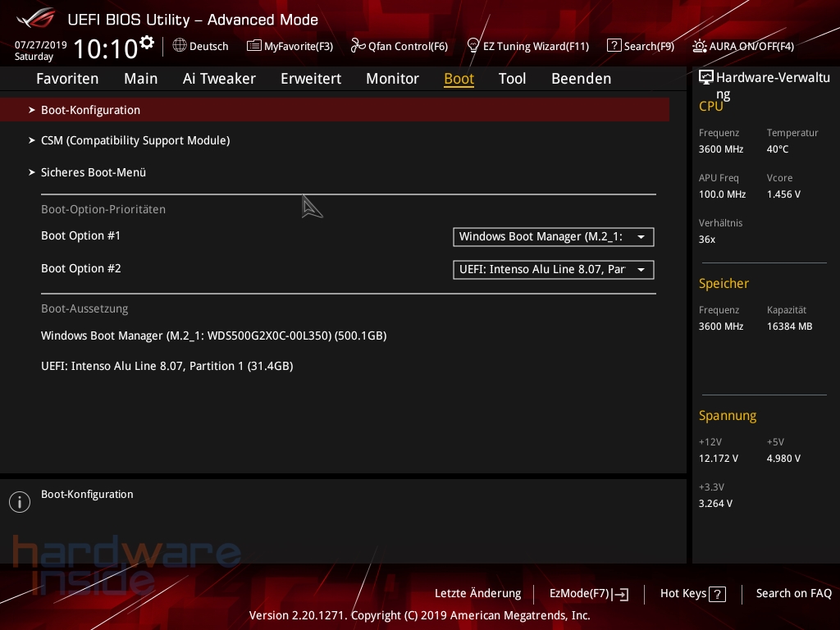Click Letzte Änderung
The width and height of the screenshot is (840, 630).
tap(478, 594)
